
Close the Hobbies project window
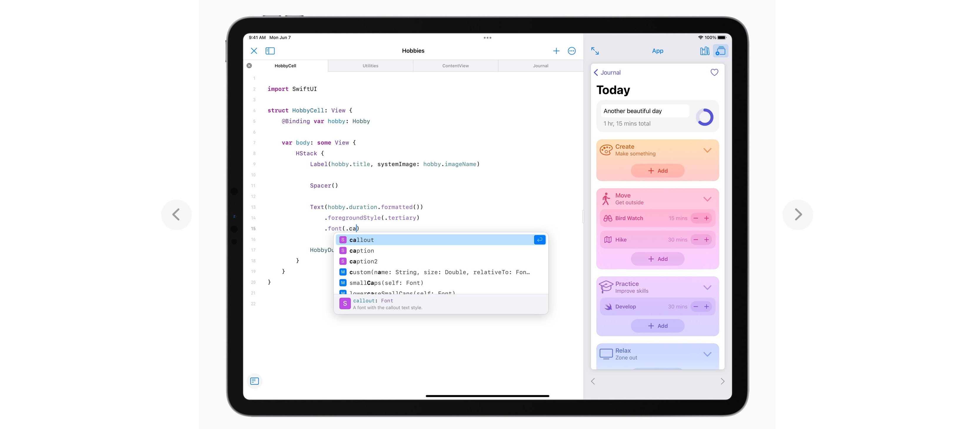click(x=254, y=51)
